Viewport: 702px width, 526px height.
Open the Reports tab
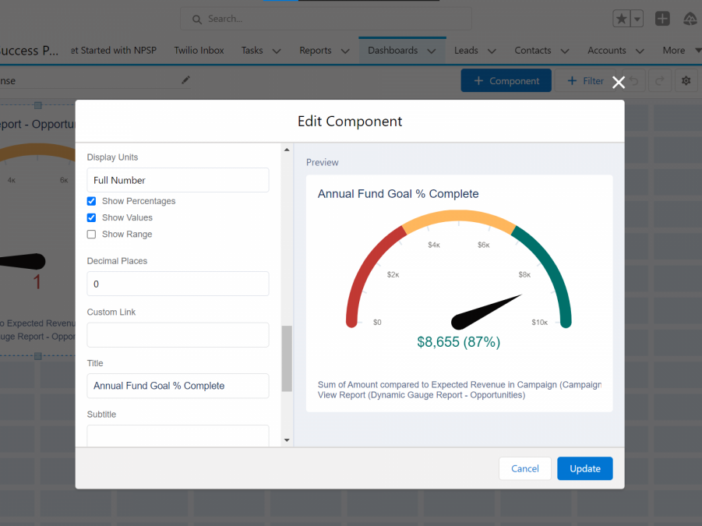tap(315, 50)
